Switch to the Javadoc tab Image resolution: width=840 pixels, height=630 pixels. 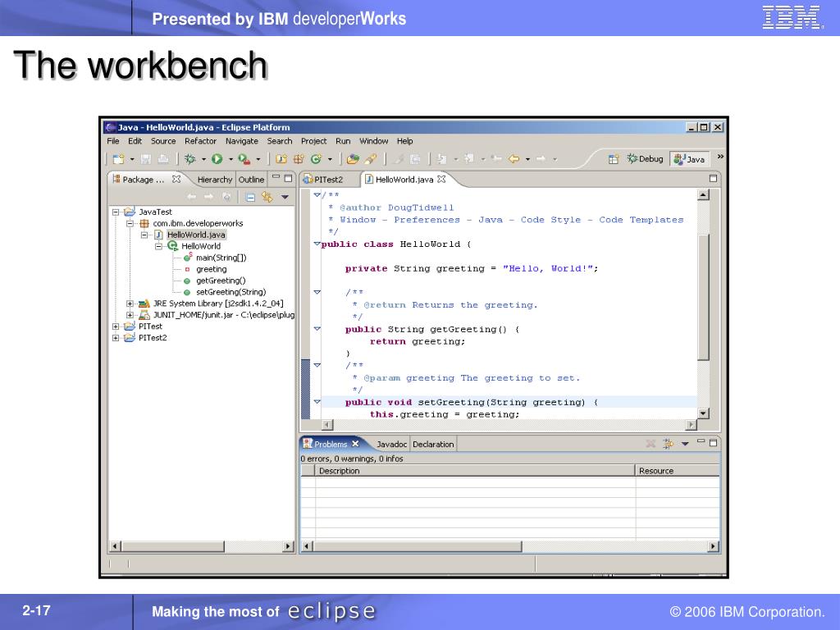point(391,444)
